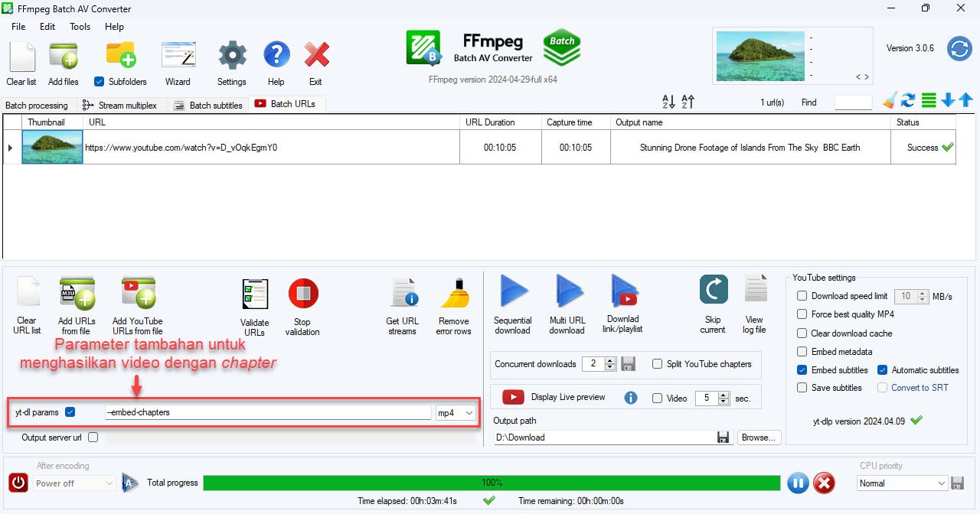Open the File menu
This screenshot has width=980, height=514.
tap(18, 27)
